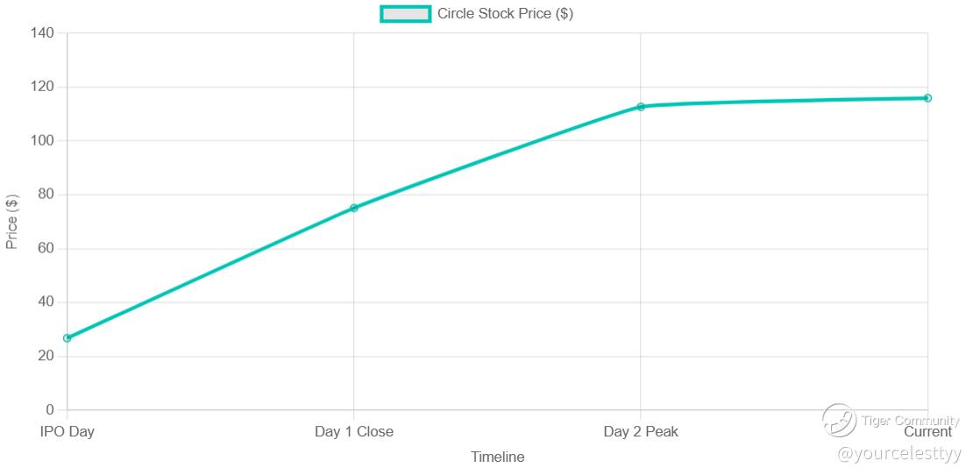Image resolution: width=980 pixels, height=475 pixels.
Task: Click the IPO Day x-axis label
Action: (67, 432)
